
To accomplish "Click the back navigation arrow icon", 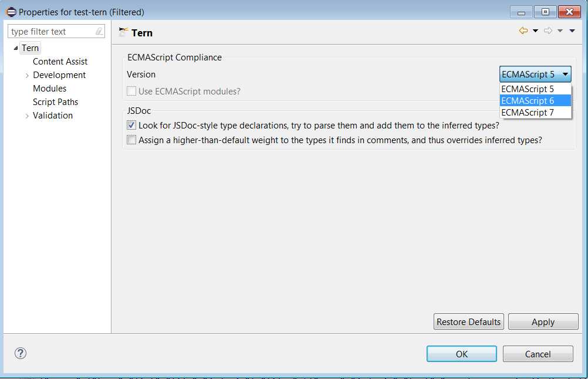I will 523,31.
